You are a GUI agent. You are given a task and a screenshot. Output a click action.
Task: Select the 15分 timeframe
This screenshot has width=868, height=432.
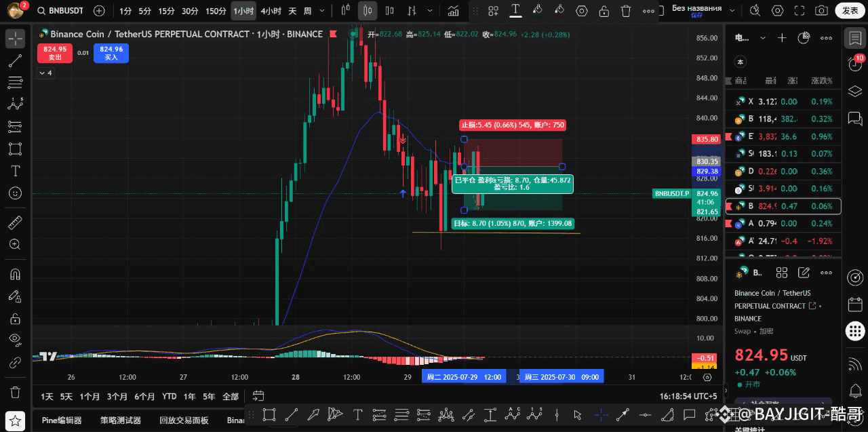[x=166, y=11]
